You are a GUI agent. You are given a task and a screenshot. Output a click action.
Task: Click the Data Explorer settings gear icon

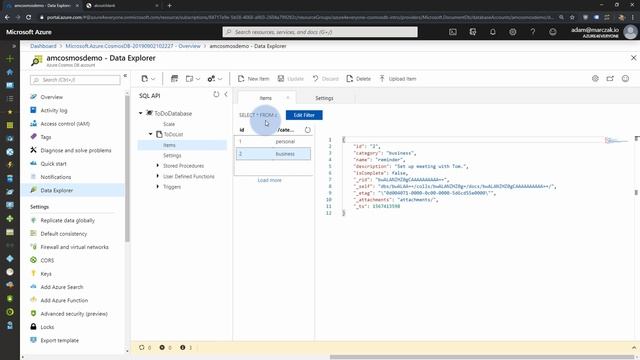pos(595,78)
